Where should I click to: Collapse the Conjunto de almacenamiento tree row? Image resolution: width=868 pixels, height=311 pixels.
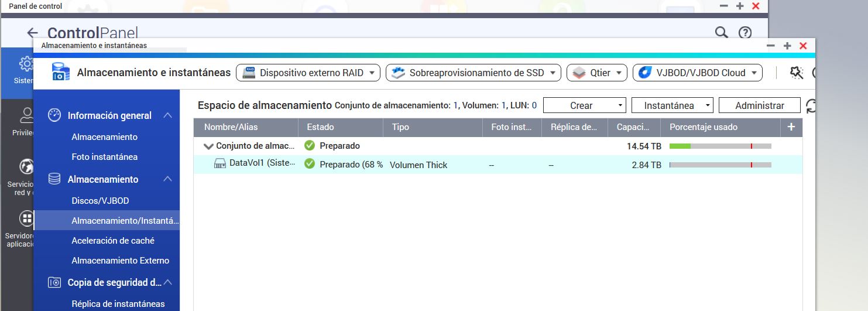207,146
